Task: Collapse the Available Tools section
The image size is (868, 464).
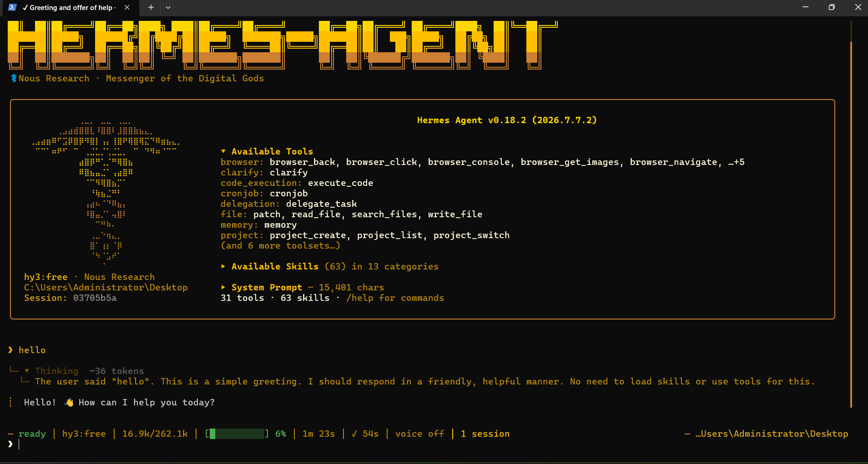Action: 223,151
